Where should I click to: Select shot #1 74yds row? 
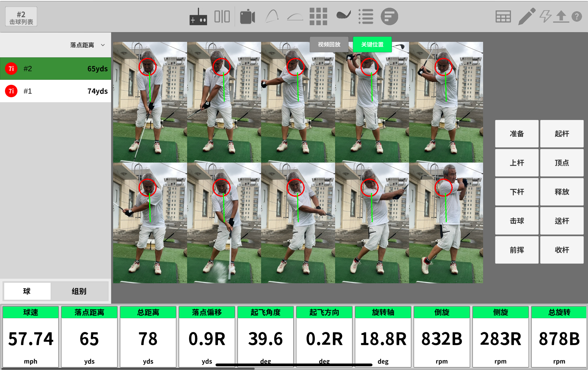click(56, 91)
